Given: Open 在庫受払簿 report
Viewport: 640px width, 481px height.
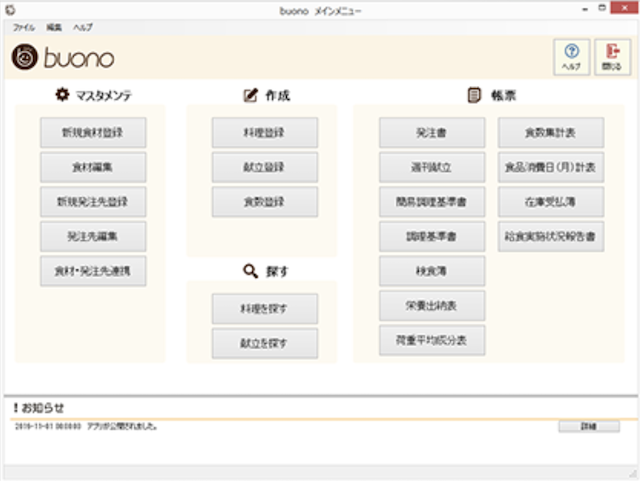Looking at the screenshot, I should pyautogui.click(x=551, y=202).
